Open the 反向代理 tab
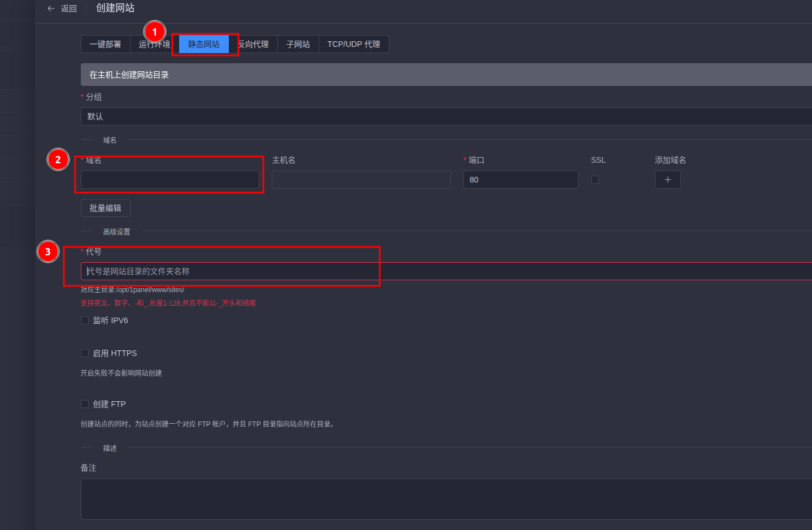This screenshot has width=812, height=530. [x=253, y=44]
